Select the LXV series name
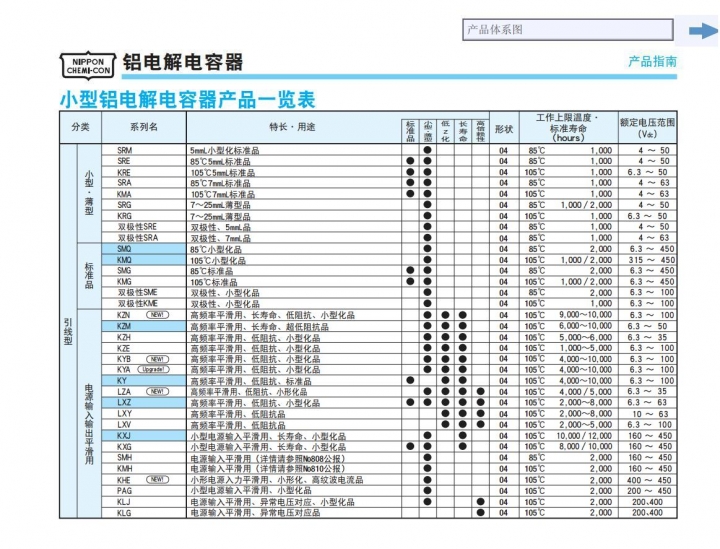 pyautogui.click(x=124, y=425)
